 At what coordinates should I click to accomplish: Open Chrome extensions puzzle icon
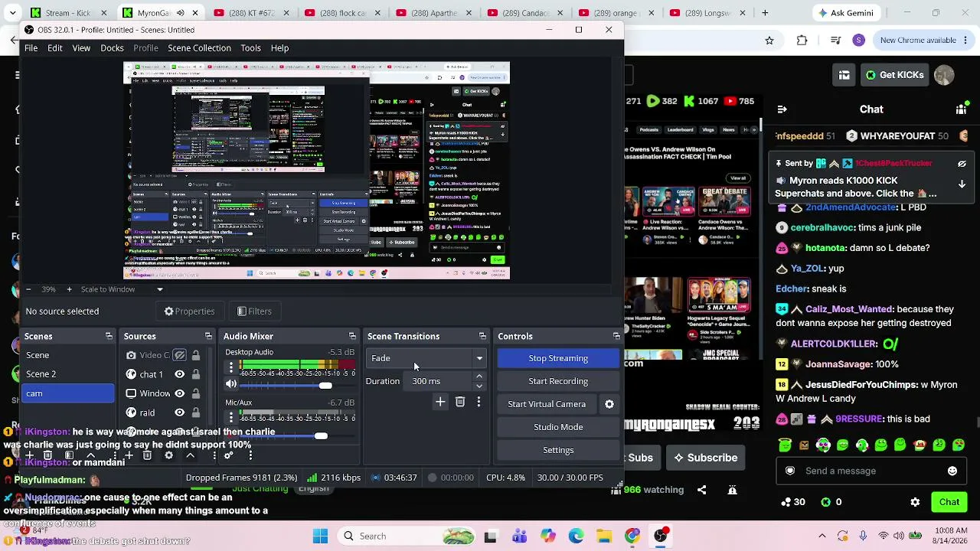tap(802, 41)
